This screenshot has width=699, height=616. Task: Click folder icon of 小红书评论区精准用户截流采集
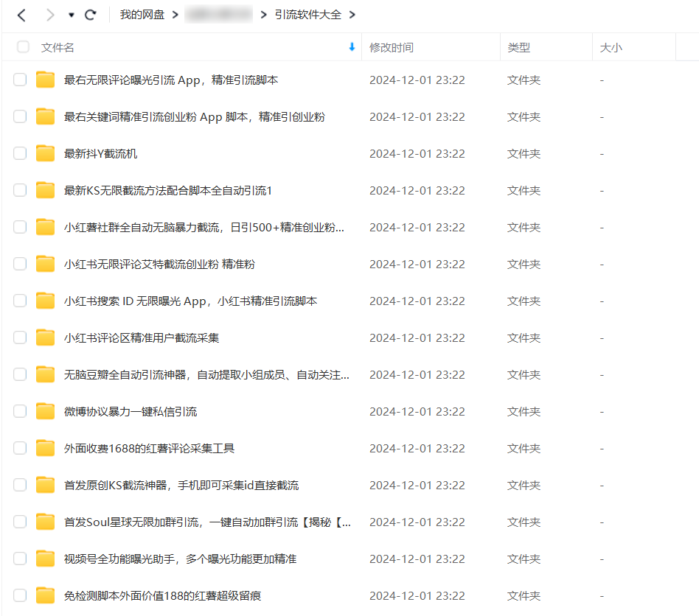click(45, 337)
